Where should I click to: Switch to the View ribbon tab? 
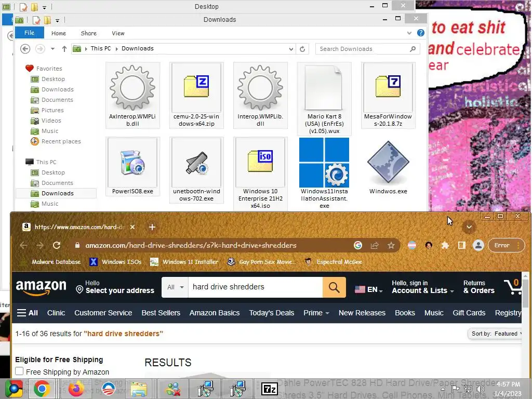(118, 33)
